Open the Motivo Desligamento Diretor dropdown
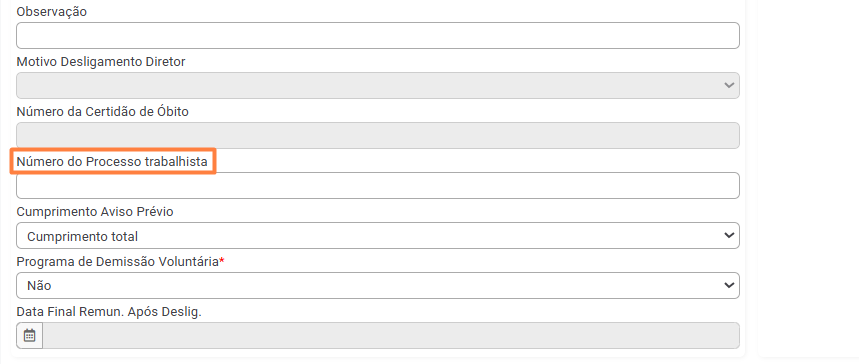This screenshot has width=859, height=364. click(x=377, y=86)
